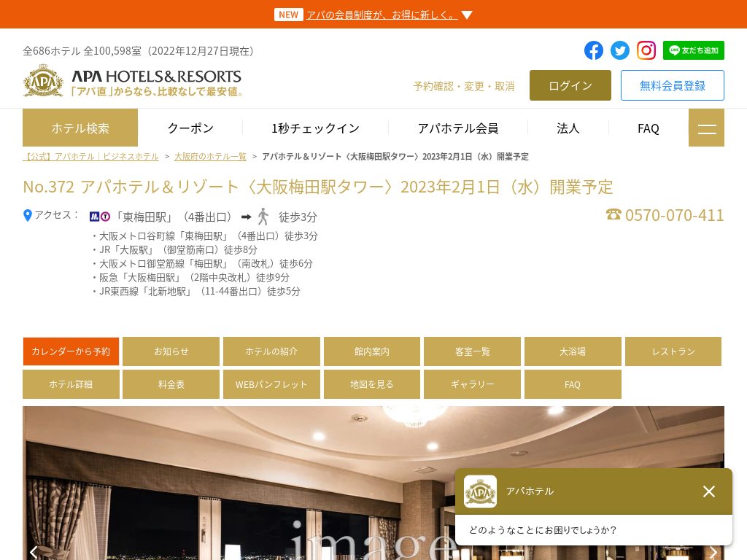Open the Twitter icon link
The width and height of the screenshot is (747, 560).
coord(620,50)
